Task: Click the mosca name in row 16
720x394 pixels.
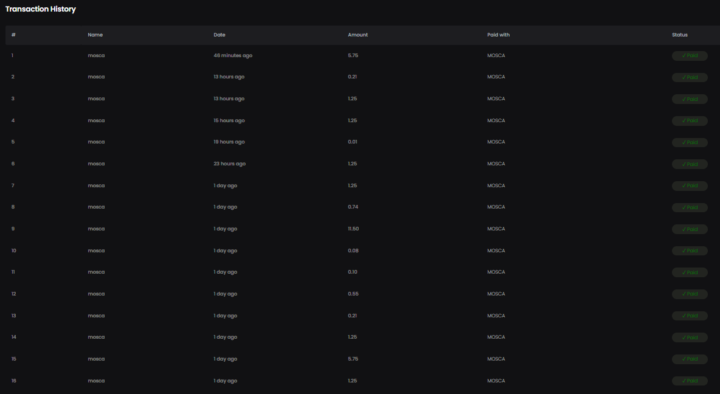Action: (x=96, y=381)
